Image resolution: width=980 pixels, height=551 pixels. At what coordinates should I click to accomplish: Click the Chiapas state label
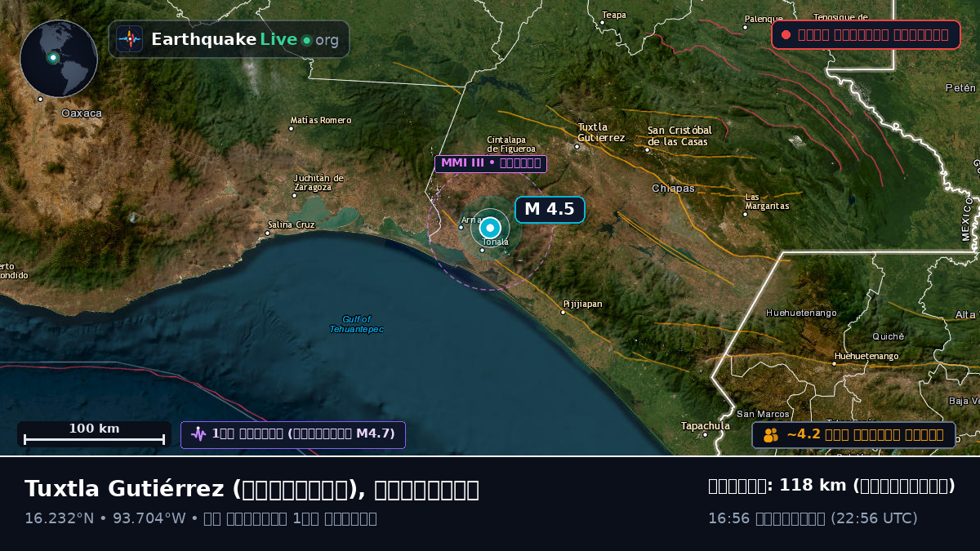point(673,189)
